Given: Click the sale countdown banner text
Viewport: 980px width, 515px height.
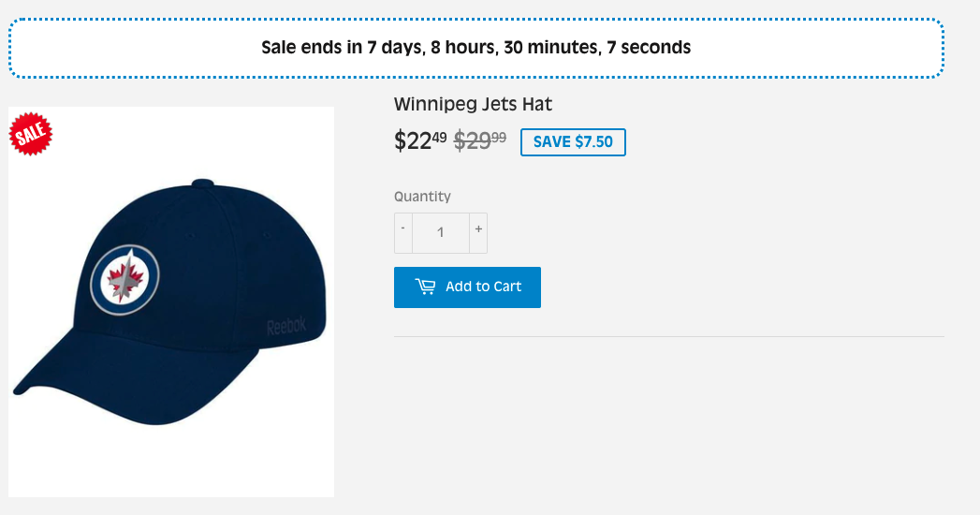Looking at the screenshot, I should [x=475, y=48].
